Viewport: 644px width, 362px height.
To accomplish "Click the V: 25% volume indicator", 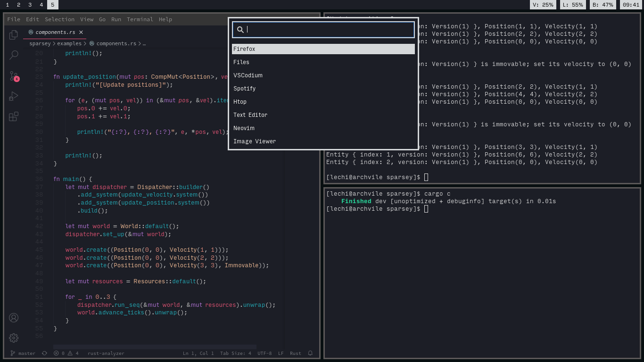I will 543,5.
